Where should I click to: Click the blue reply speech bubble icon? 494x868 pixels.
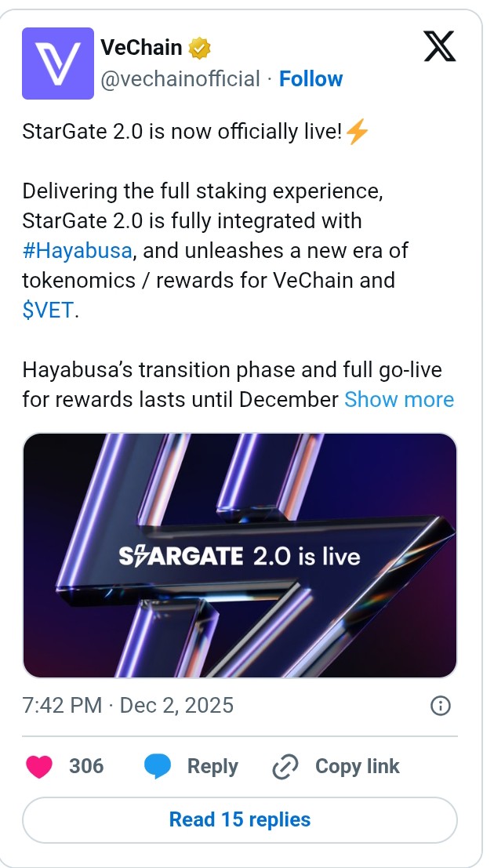pyautogui.click(x=158, y=766)
